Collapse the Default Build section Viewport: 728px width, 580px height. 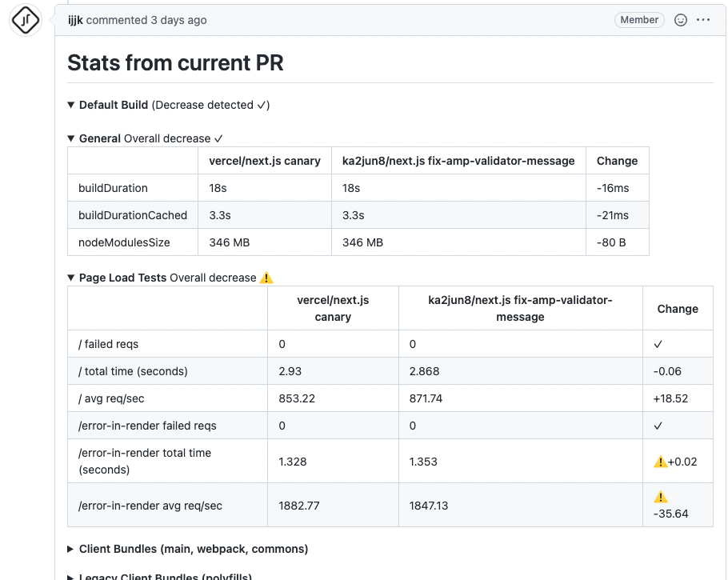[x=71, y=105]
